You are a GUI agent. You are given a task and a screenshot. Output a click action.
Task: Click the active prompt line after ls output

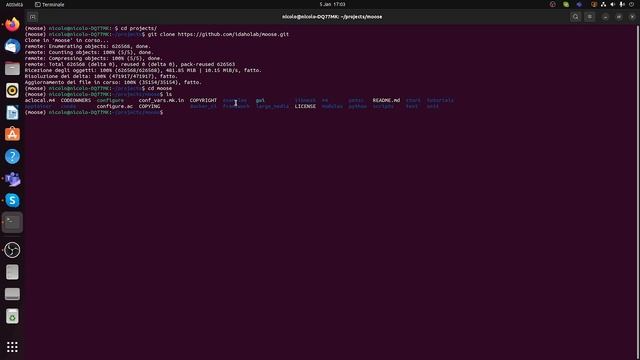(x=94, y=112)
